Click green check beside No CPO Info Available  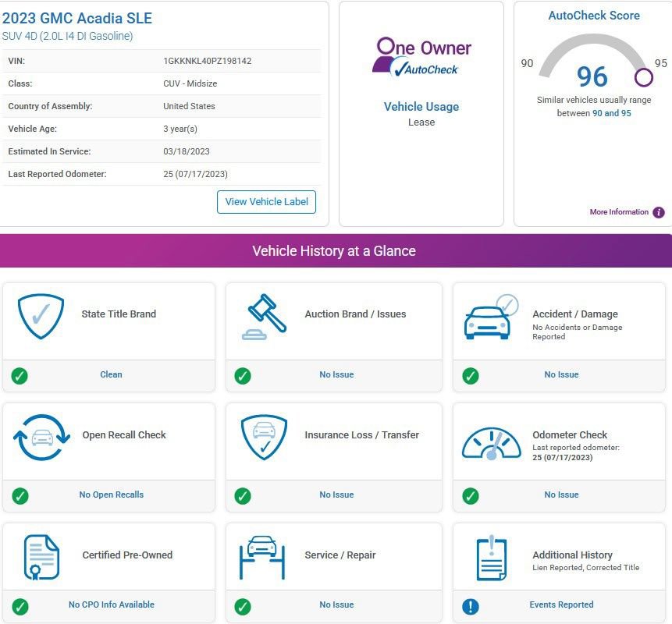coord(20,606)
